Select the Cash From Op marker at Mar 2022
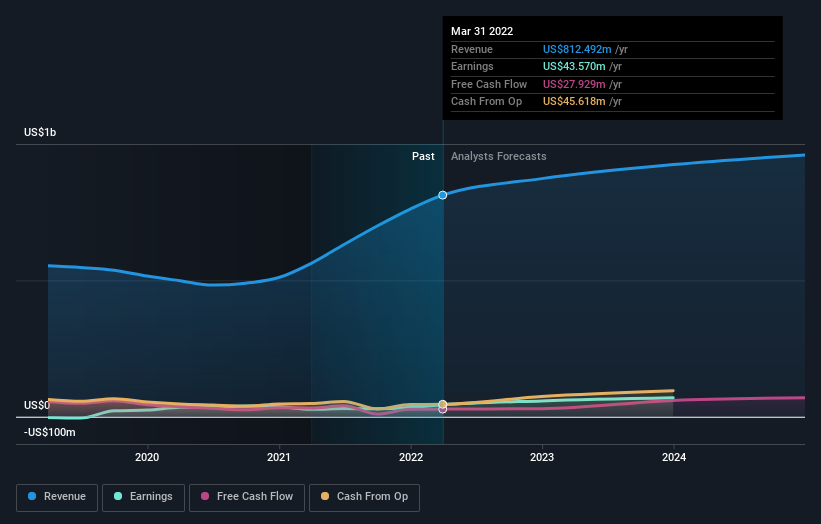Screen dimensions: 821x524 [442, 404]
